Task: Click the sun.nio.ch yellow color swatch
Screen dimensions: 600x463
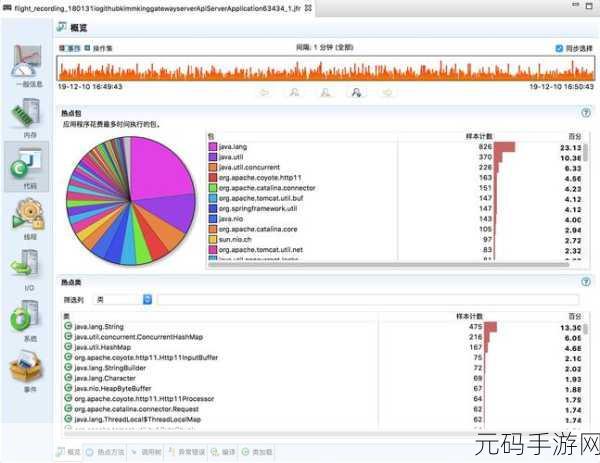Action: [x=213, y=239]
